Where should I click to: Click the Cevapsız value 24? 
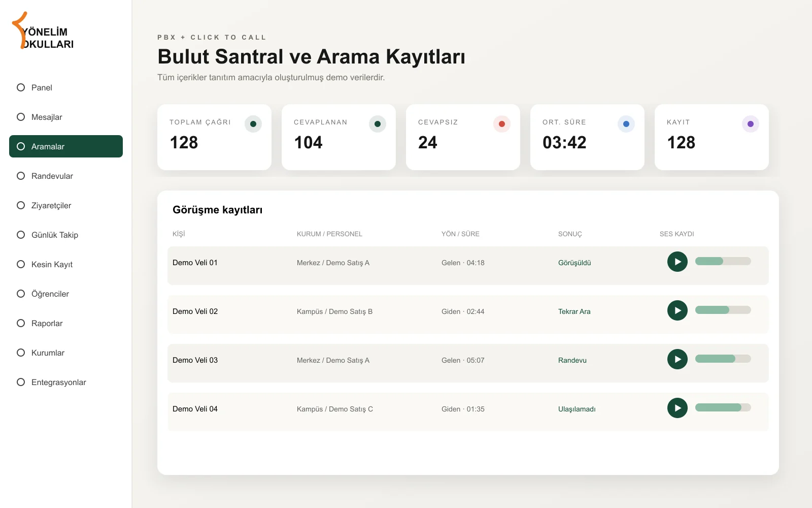tap(428, 142)
